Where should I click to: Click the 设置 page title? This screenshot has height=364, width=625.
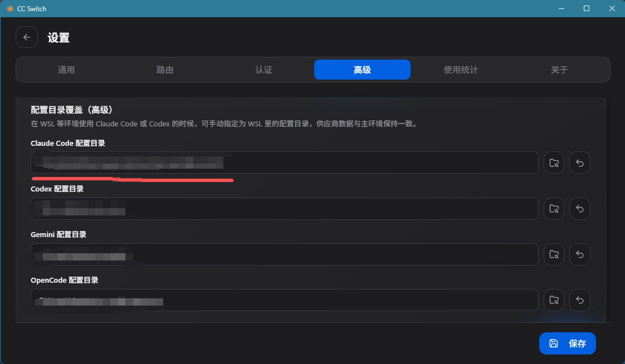click(x=58, y=38)
